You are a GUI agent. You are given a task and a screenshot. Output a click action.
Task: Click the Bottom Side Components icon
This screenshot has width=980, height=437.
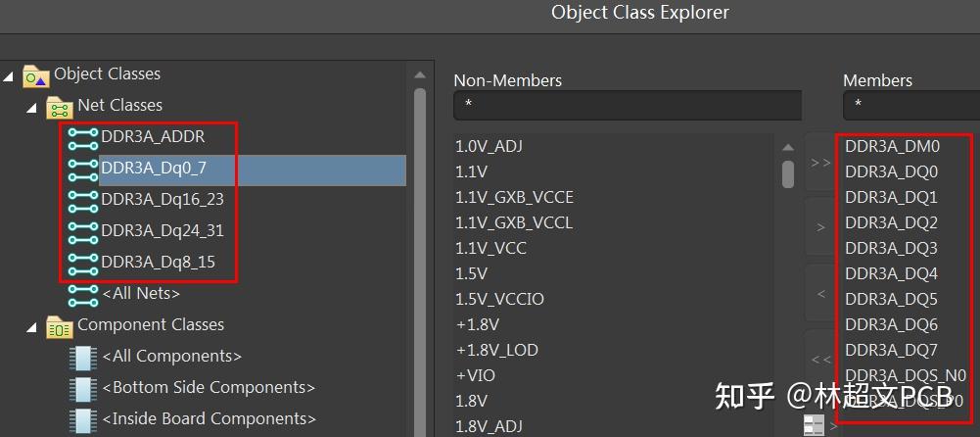pyautogui.click(x=82, y=388)
